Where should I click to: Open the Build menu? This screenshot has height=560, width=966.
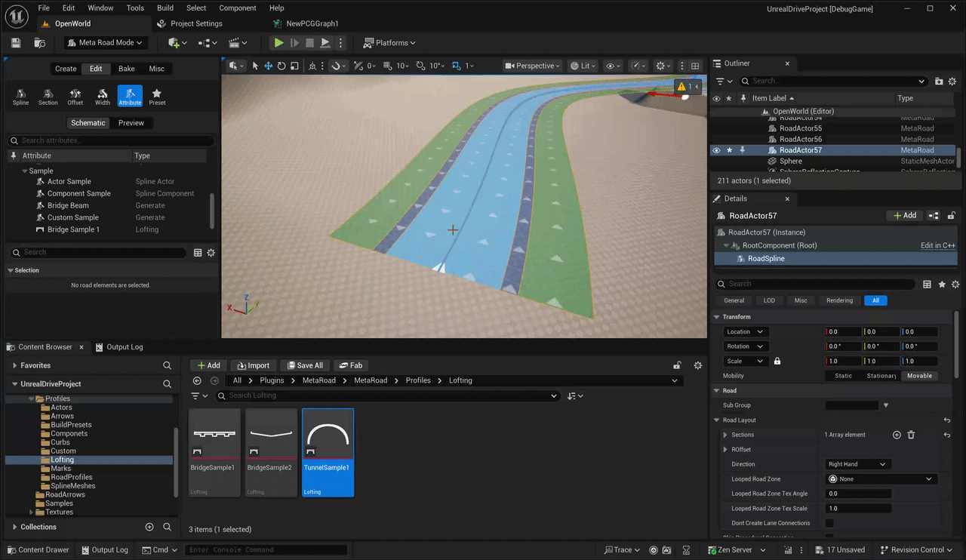[x=165, y=8]
